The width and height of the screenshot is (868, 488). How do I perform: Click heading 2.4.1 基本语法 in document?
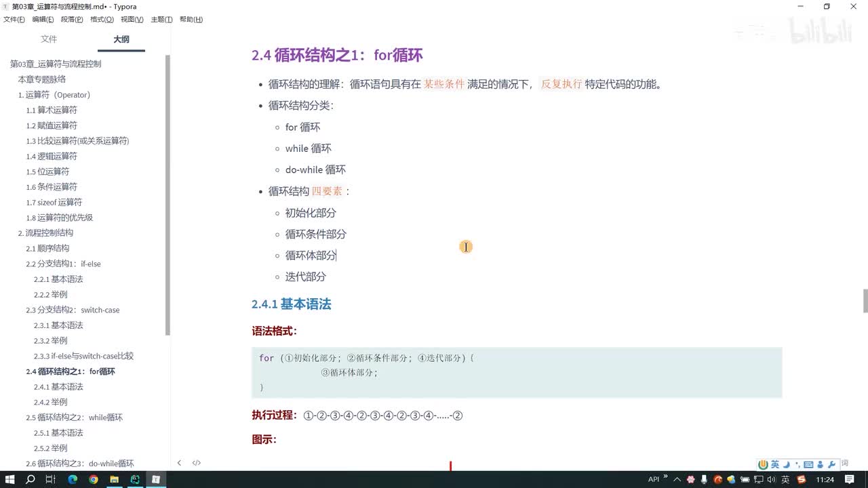[291, 304]
